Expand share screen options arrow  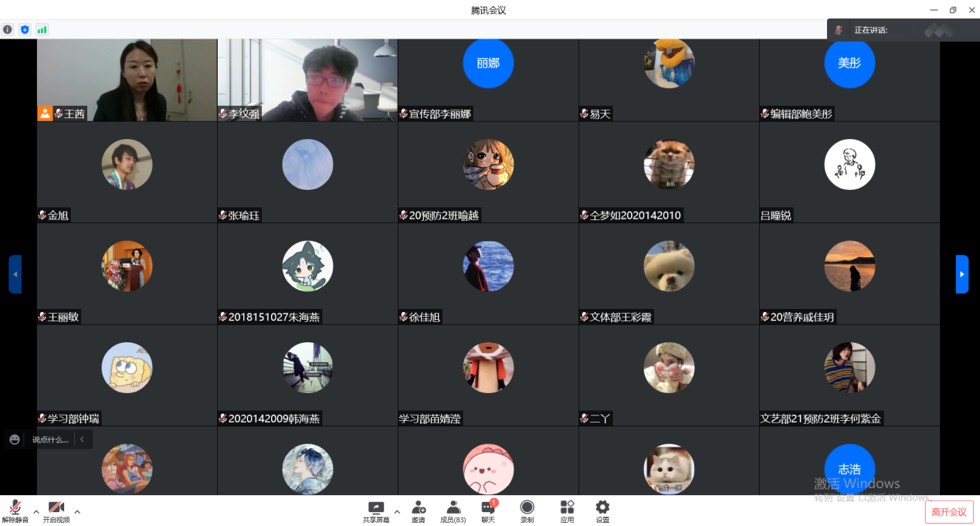(397, 511)
